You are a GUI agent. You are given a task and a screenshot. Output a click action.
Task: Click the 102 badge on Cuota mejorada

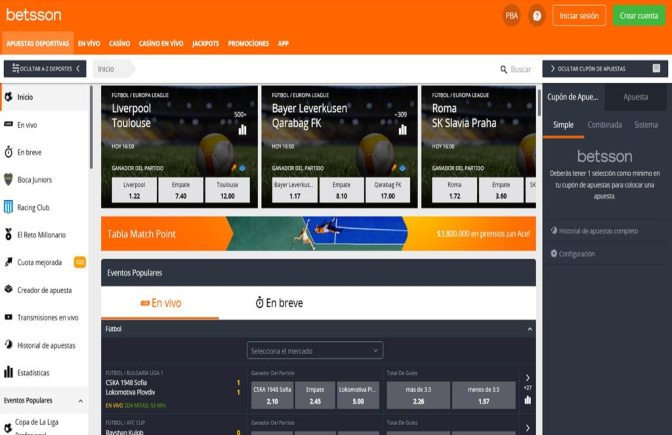[x=80, y=262]
